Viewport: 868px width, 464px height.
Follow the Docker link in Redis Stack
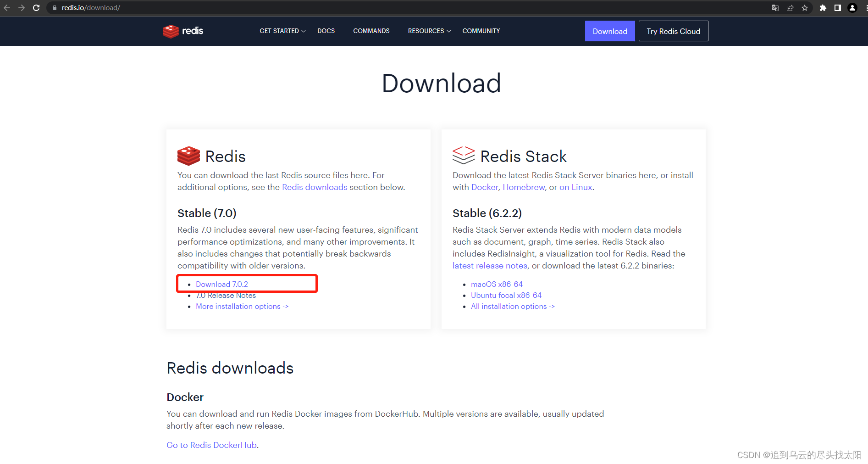coord(485,187)
